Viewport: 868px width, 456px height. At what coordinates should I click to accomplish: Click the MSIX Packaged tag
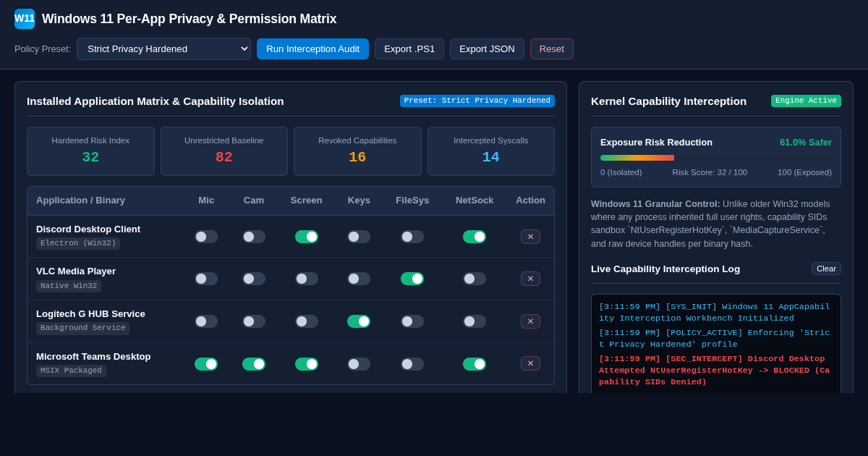[71, 371]
